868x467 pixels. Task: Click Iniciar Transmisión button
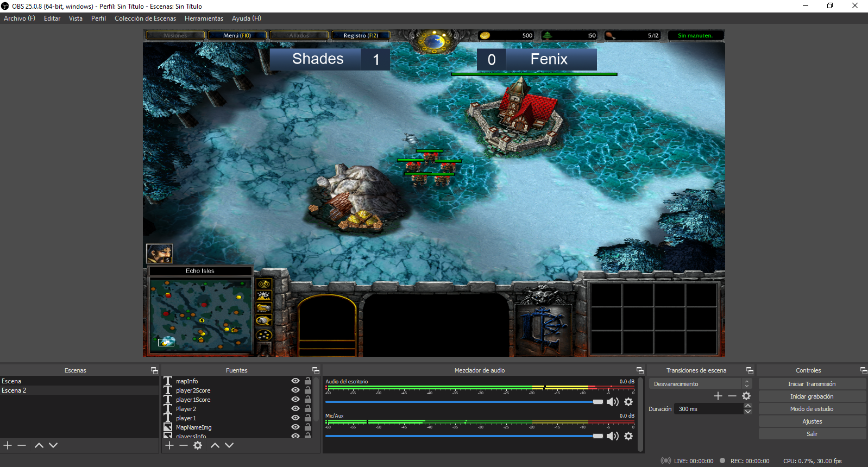click(812, 384)
